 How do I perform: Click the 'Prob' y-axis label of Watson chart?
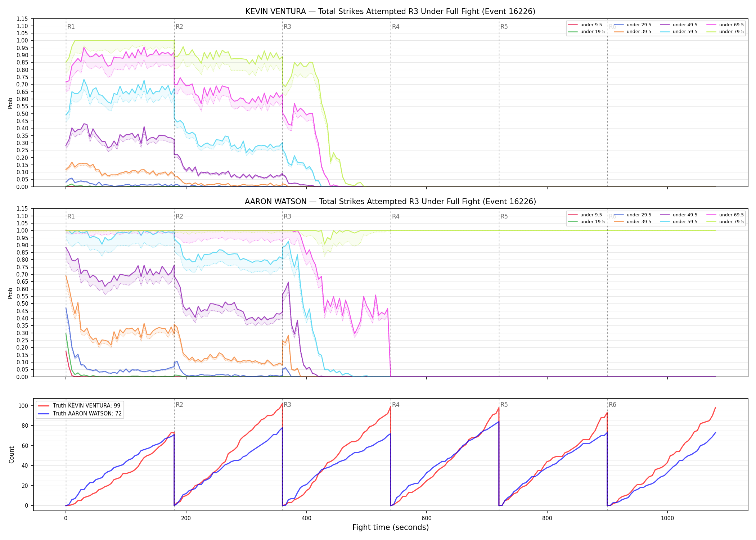pyautogui.click(x=10, y=293)
